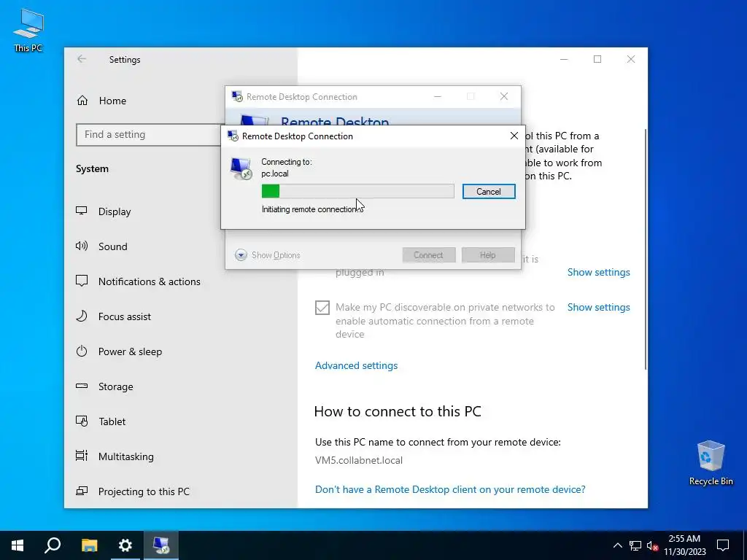Open Don't have a Remote Desktop client link
This screenshot has height=560, width=747.
[x=450, y=489]
